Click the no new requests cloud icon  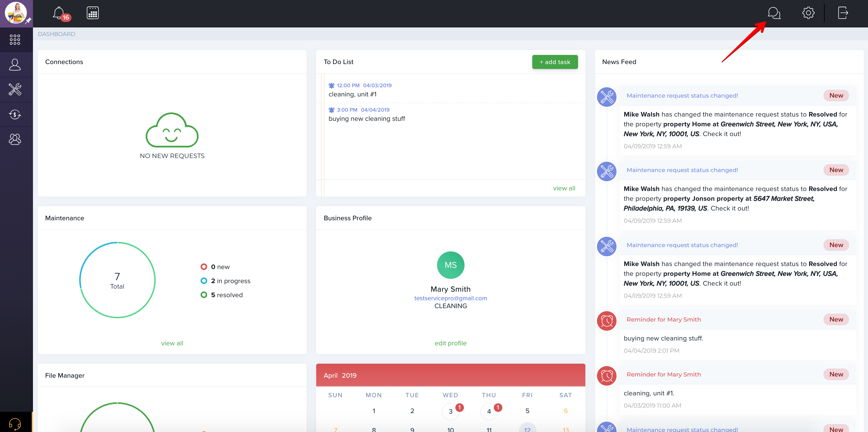tap(172, 130)
